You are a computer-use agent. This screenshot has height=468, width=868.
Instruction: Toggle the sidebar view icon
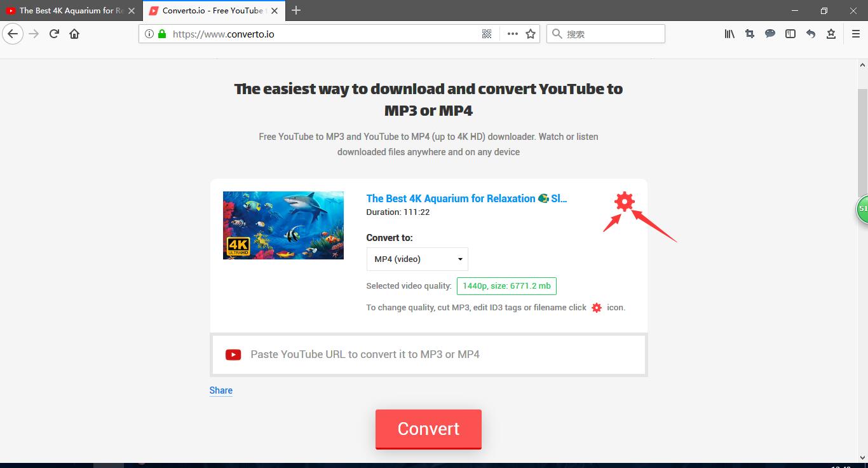point(790,34)
